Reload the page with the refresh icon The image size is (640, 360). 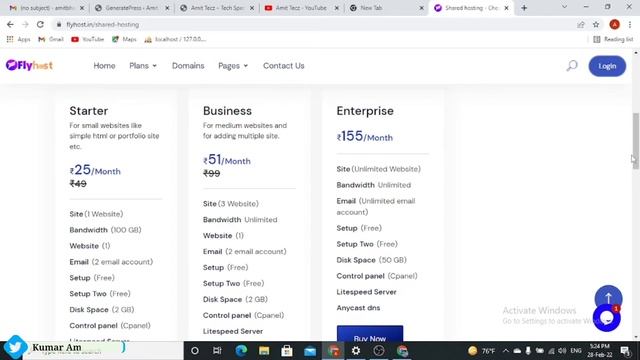tap(40, 24)
